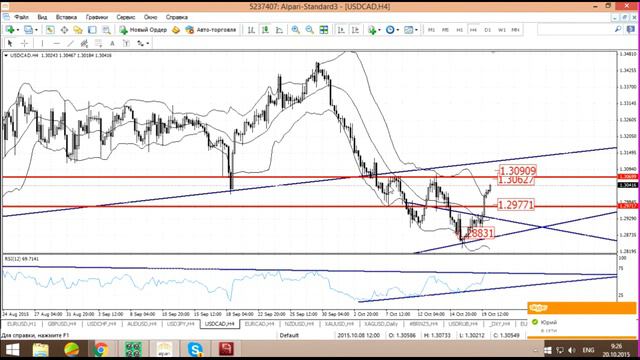Viewport: 640px width, 360px height.
Task: Open the Справка menu
Action: click(177, 17)
